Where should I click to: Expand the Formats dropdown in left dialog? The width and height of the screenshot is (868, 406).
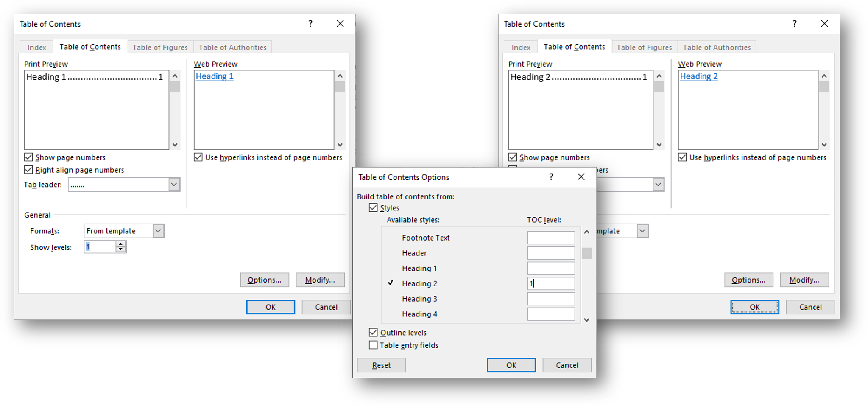click(x=158, y=231)
